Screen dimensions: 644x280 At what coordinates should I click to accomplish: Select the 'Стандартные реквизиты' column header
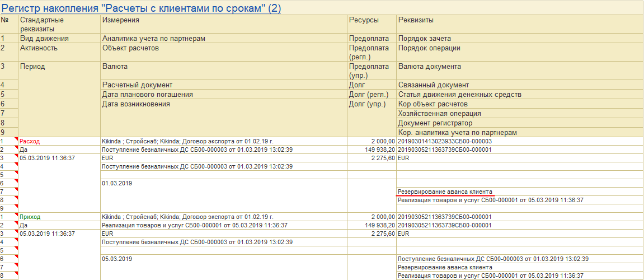click(x=59, y=24)
